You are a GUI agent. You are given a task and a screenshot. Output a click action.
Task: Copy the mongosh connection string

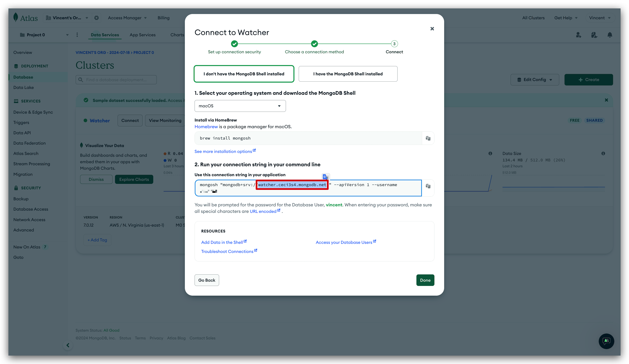click(428, 186)
